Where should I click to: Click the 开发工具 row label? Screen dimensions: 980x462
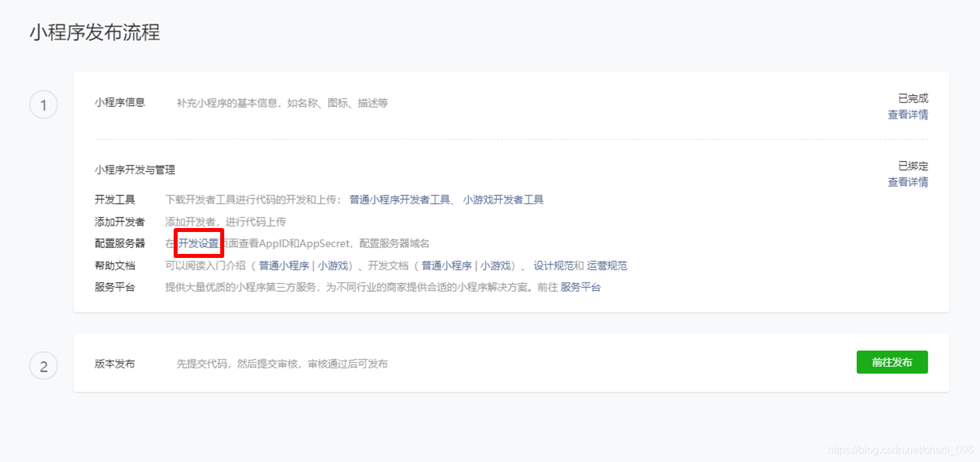click(x=115, y=199)
